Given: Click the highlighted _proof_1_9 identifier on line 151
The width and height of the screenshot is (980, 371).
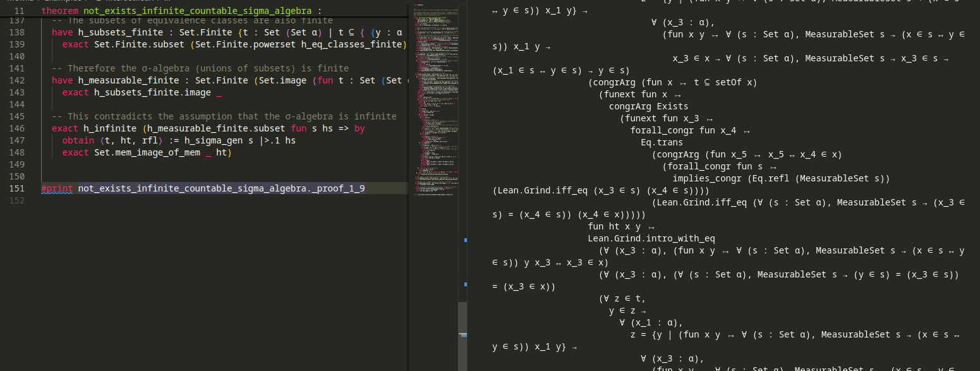Looking at the screenshot, I should click(221, 188).
